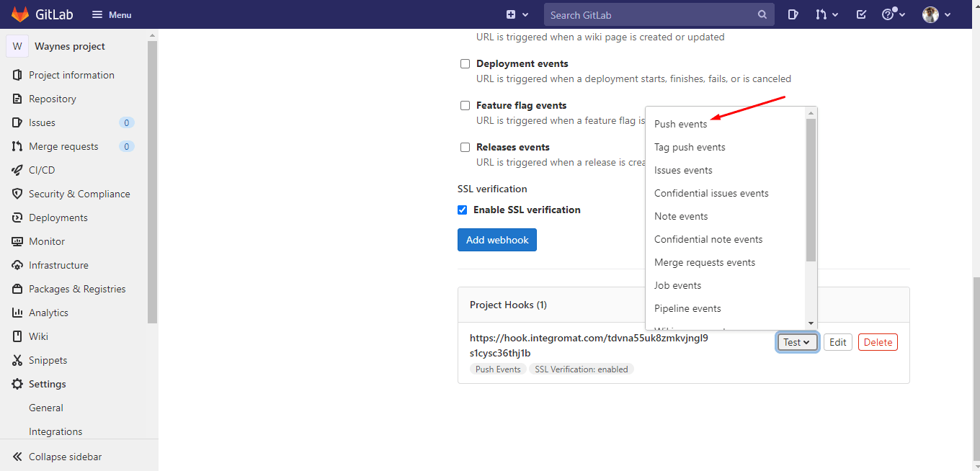Check the Feature flag events box
This screenshot has width=980, height=471.
click(x=465, y=105)
